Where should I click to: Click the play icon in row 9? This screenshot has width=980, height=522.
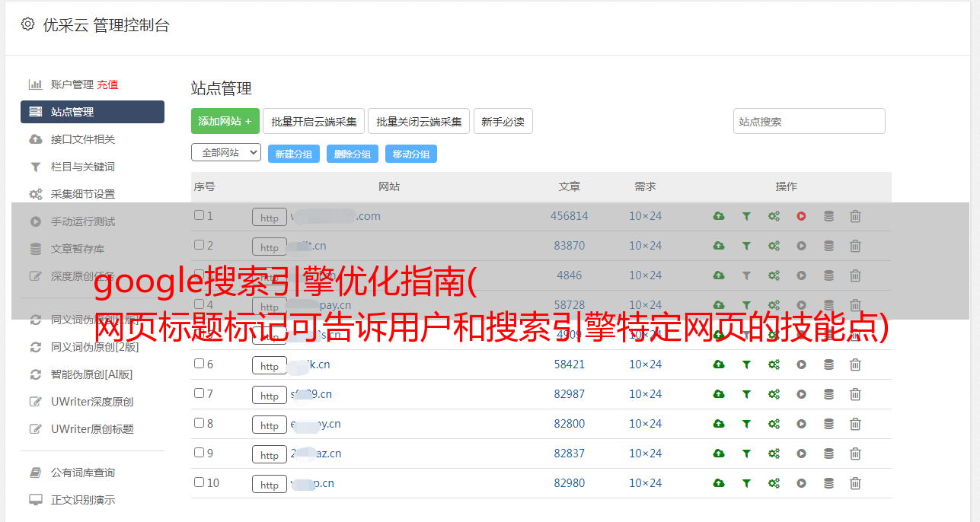801,454
